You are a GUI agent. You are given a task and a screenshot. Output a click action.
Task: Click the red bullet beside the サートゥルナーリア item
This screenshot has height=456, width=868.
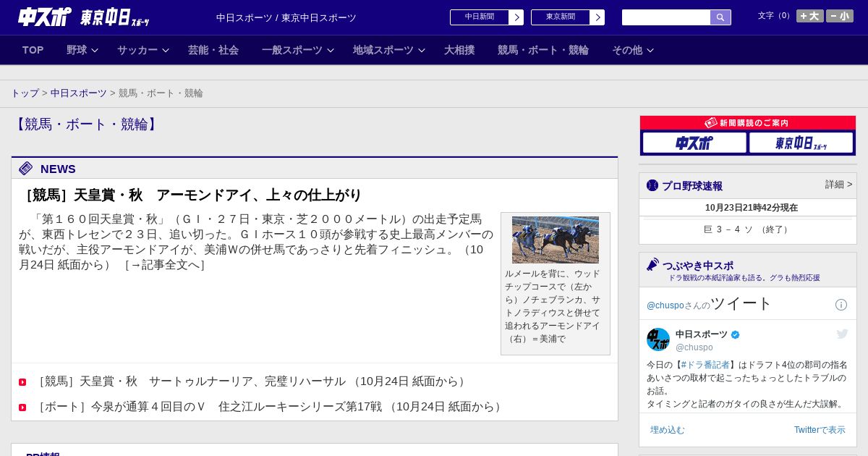coord(22,382)
